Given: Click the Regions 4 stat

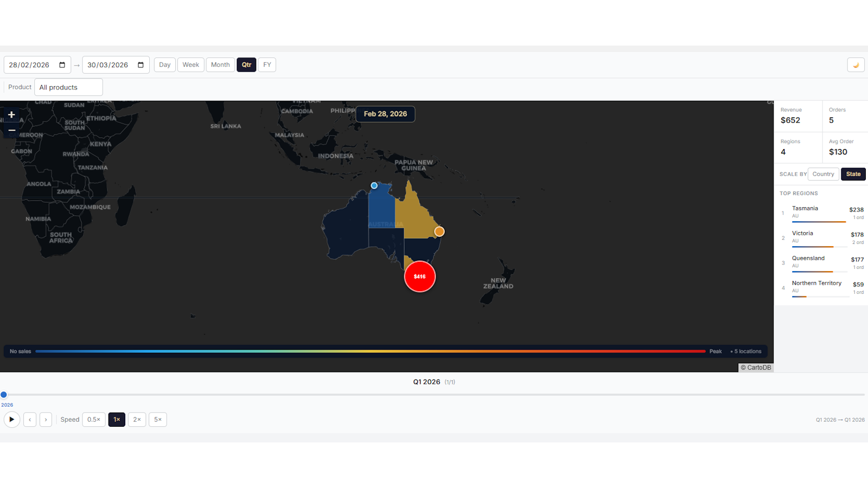Looking at the screenshot, I should (798, 147).
